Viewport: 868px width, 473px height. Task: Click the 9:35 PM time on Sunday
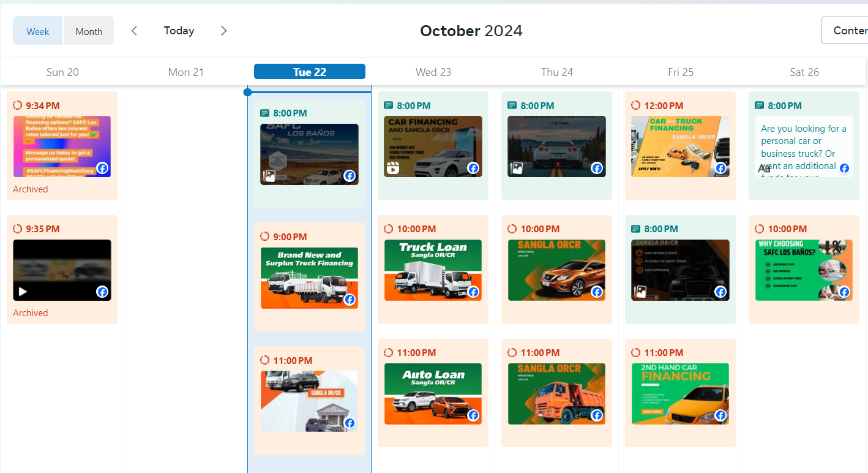tap(43, 229)
